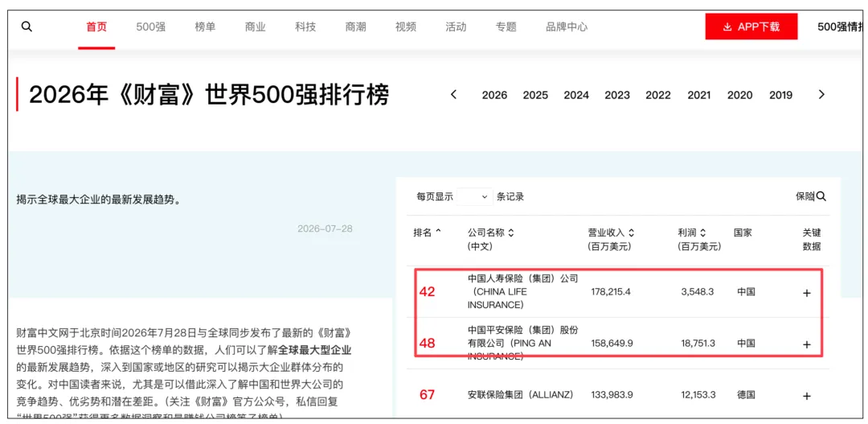
Task: Open the 商潮 navigation tab
Action: point(355,27)
